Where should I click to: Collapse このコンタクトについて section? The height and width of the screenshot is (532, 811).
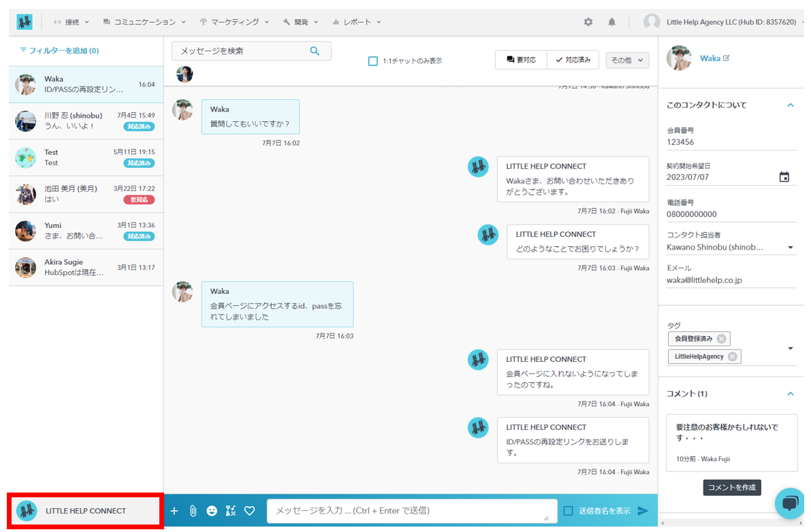[791, 105]
